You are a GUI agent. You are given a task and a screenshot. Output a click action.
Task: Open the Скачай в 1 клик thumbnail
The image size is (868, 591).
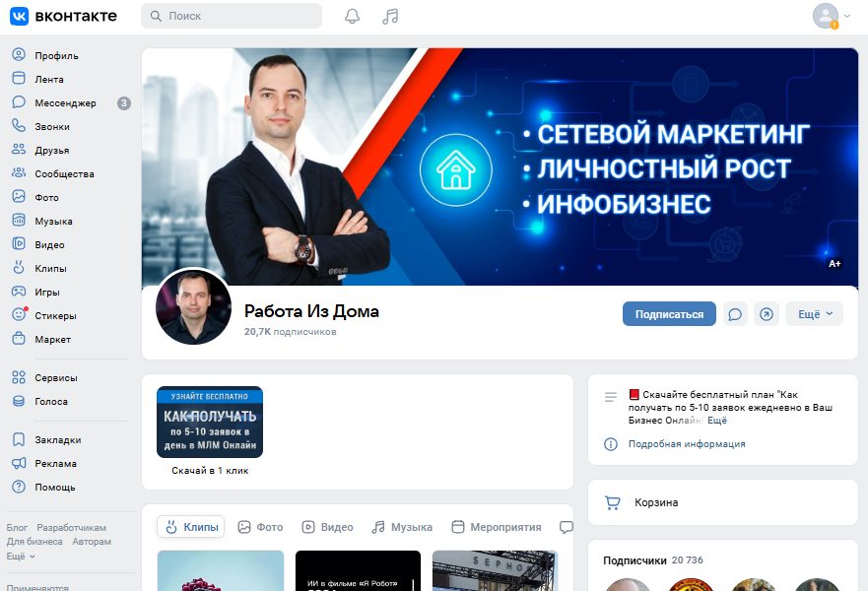coord(210,423)
